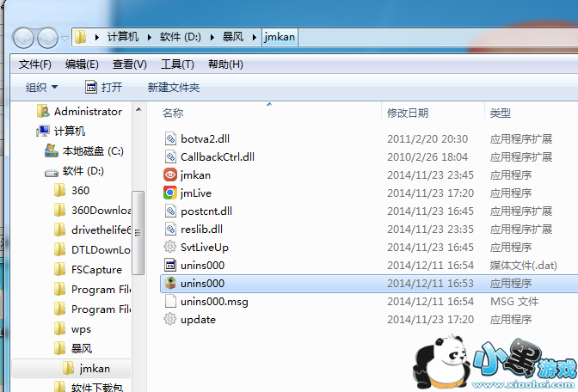Screen dimensions: 578x392
Task: Open the 工具(T) menu
Action: pyautogui.click(x=177, y=64)
